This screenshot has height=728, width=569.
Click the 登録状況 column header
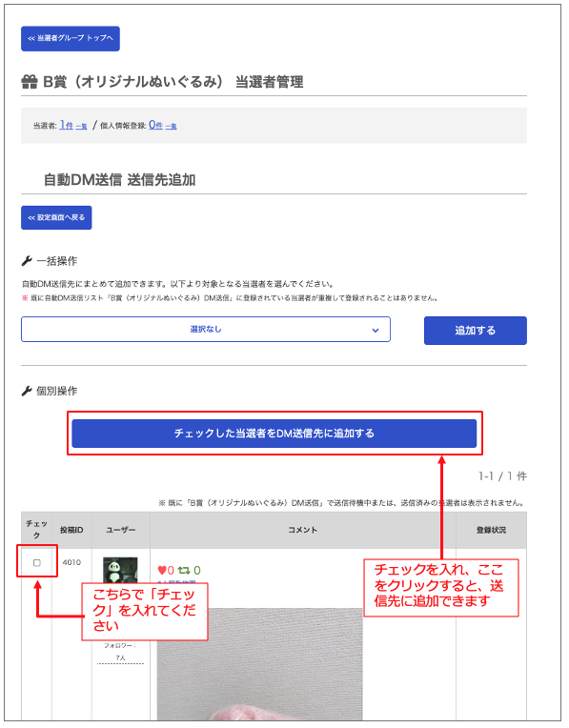(x=491, y=530)
